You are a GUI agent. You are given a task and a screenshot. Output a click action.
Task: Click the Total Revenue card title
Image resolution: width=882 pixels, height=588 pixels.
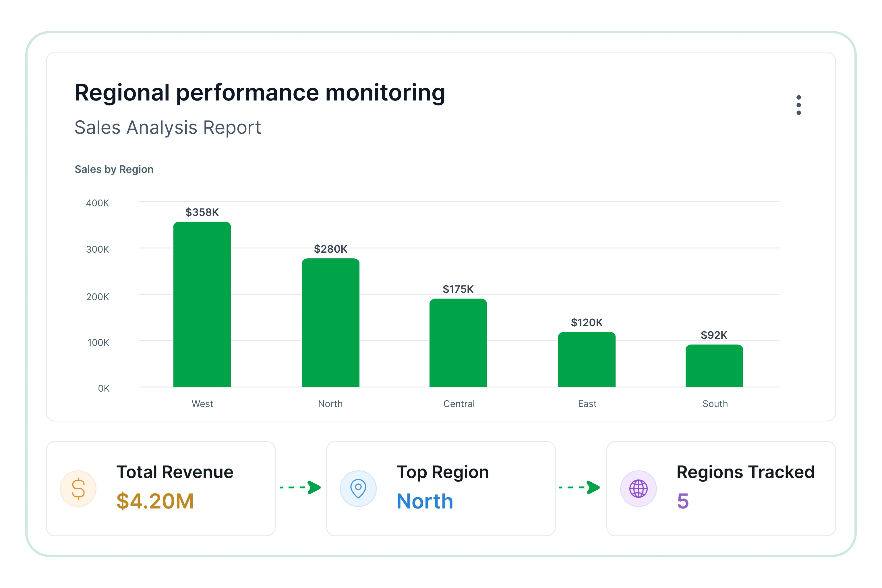tap(175, 472)
